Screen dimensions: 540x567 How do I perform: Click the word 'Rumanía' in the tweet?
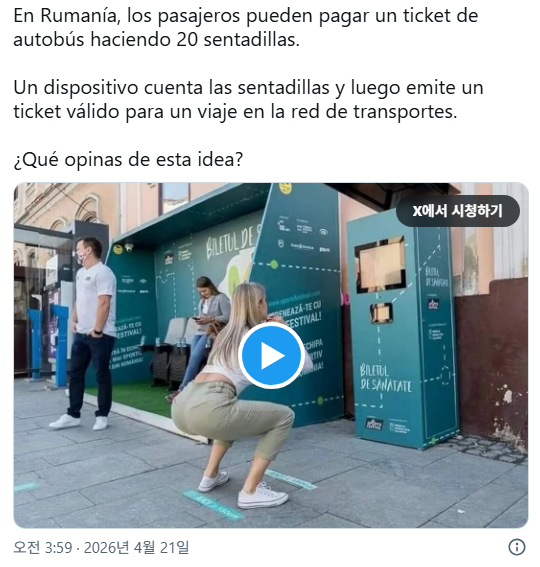coord(80,16)
